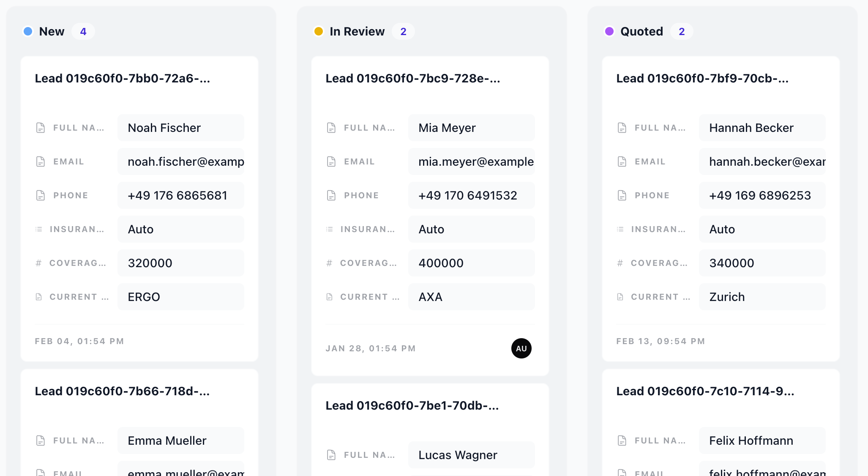
Task: Click Emma Mueller's full name field
Action: click(181, 440)
